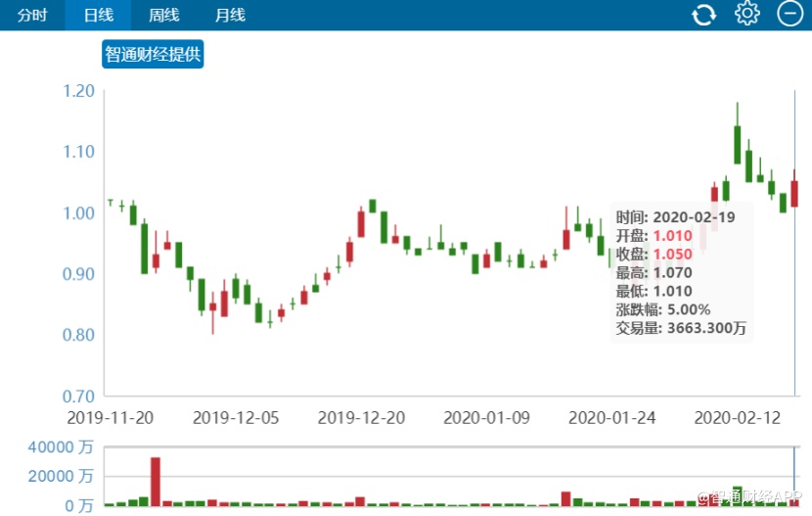The height and width of the screenshot is (516, 812).
Task: Click the 1.10 price axis label
Action: (78, 152)
